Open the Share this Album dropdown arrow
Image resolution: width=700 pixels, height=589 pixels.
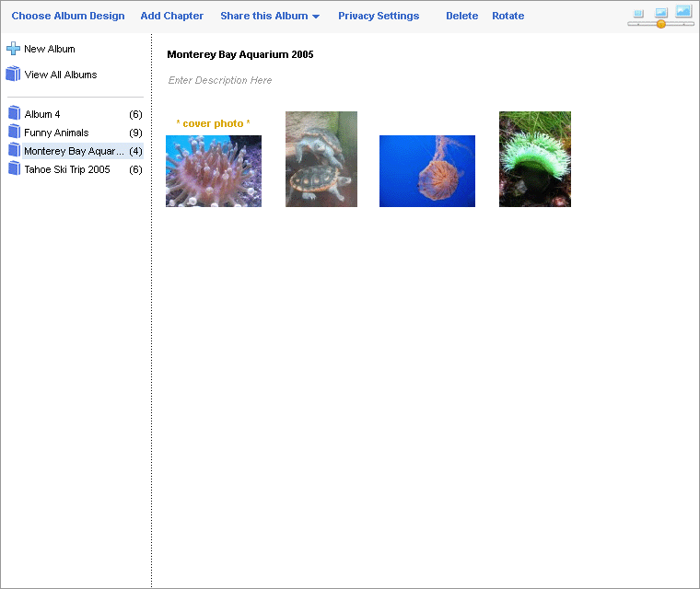click(x=316, y=17)
